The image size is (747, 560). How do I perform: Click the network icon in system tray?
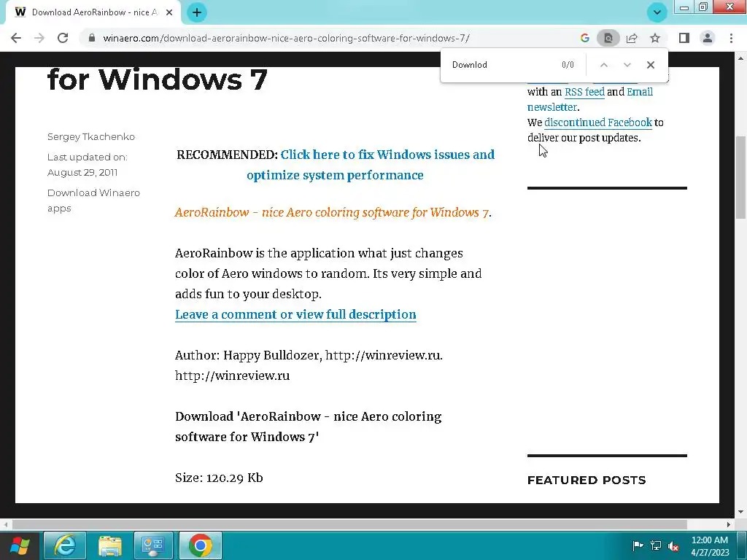click(x=656, y=545)
